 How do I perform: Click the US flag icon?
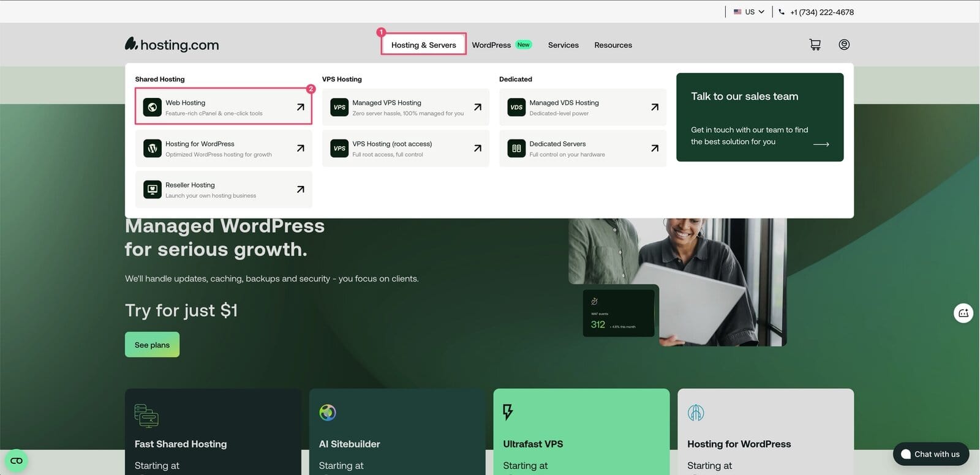pyautogui.click(x=737, y=12)
